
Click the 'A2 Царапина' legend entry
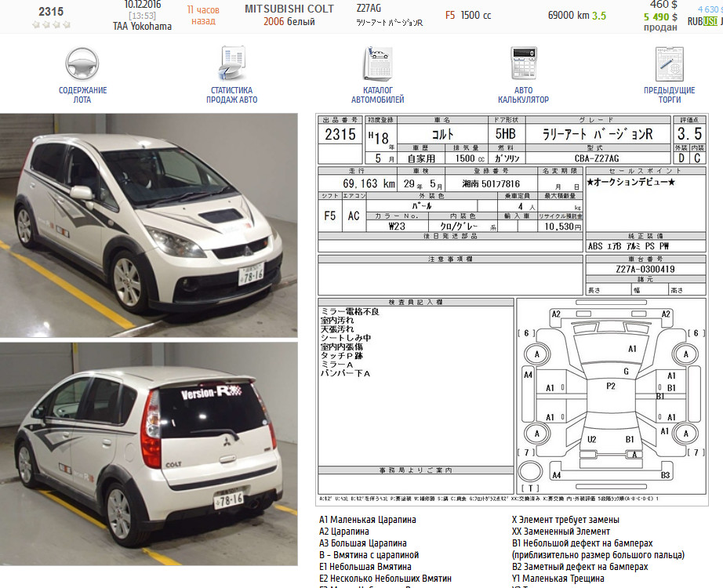pyautogui.click(x=344, y=532)
